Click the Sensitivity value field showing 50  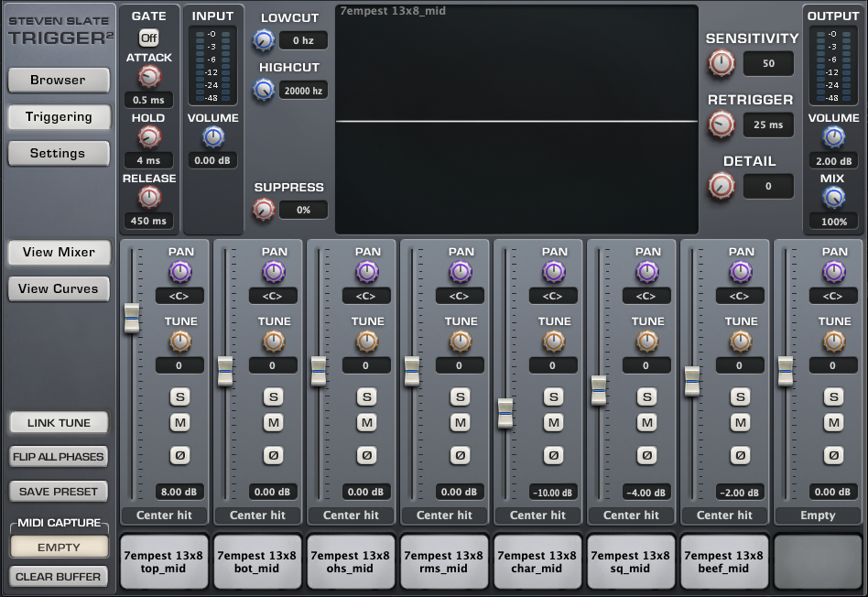point(768,64)
